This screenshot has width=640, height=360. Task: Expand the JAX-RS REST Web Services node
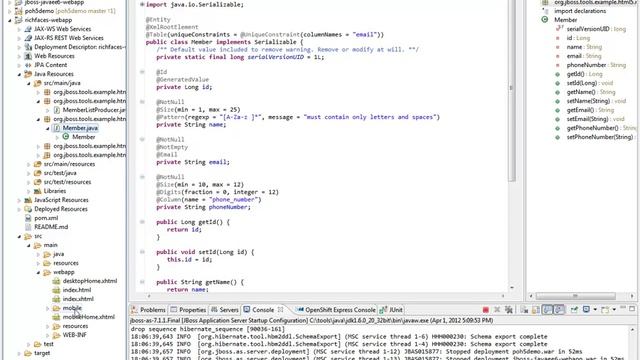tap(19, 38)
